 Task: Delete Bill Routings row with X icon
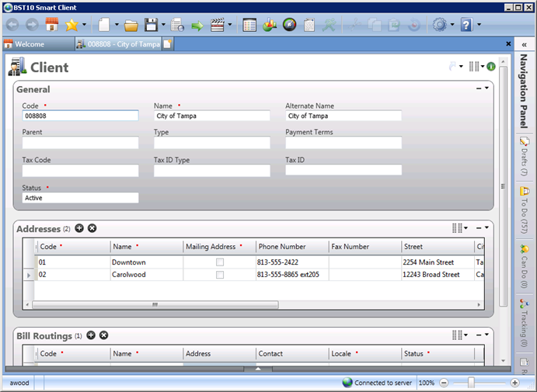[104, 335]
